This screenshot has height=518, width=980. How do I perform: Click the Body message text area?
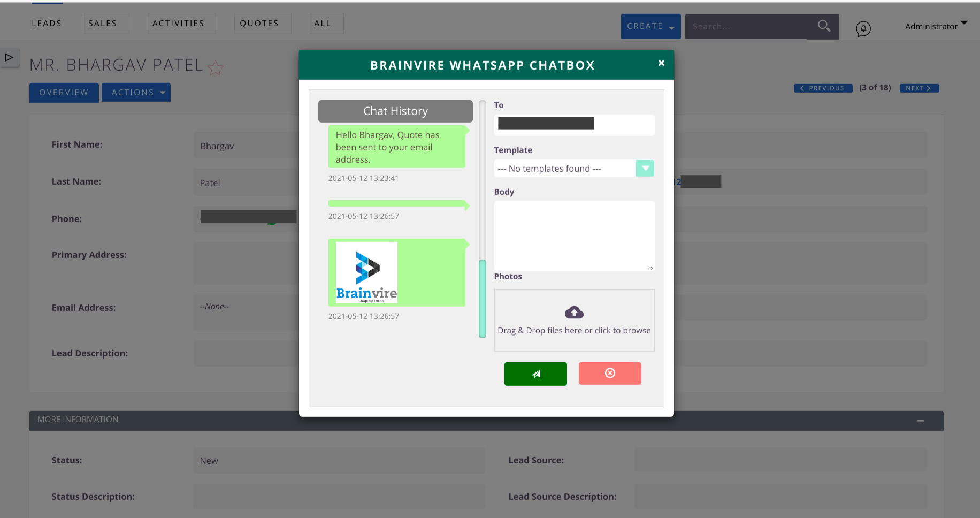click(574, 236)
